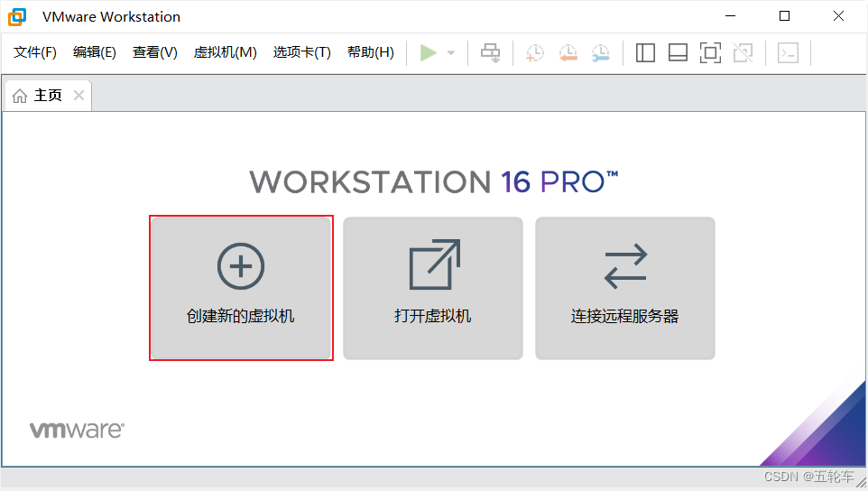Open the 编辑(E) menu
868x491 pixels.
click(x=95, y=52)
